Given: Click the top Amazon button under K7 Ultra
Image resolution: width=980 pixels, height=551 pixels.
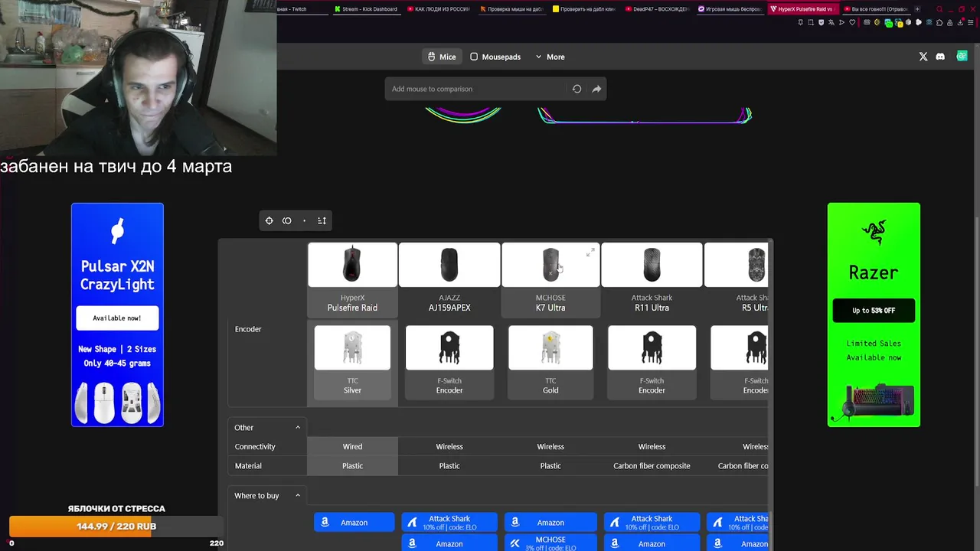Looking at the screenshot, I should pyautogui.click(x=550, y=523).
